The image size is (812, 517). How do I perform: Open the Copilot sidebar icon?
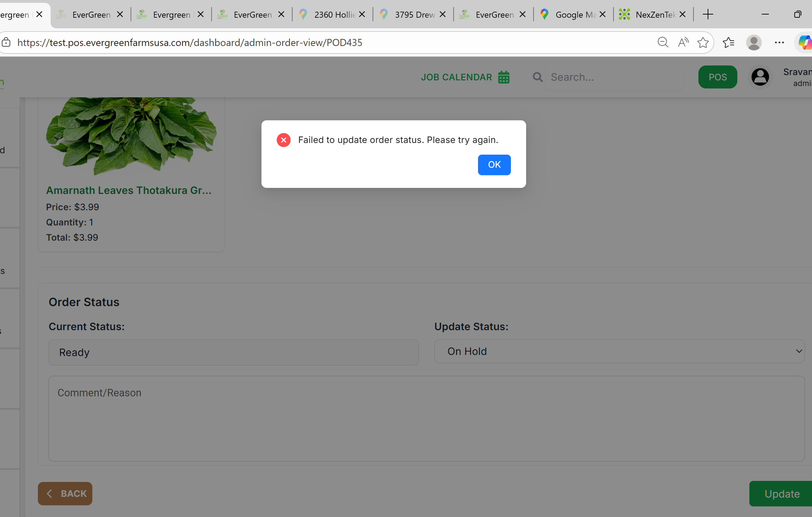coord(805,42)
